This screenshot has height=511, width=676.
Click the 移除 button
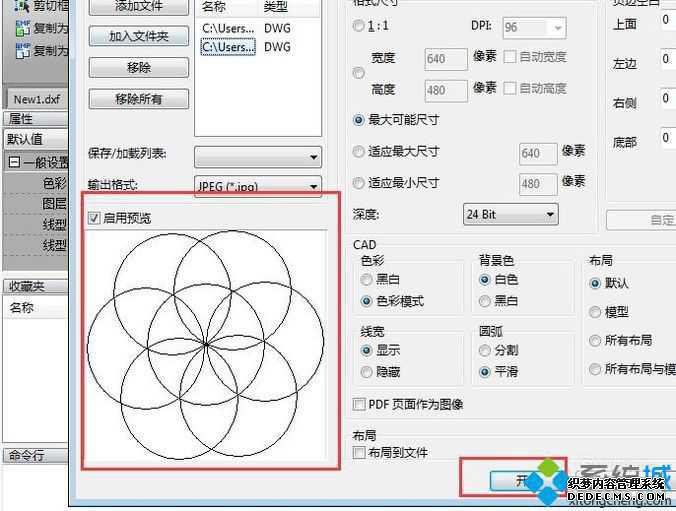pyautogui.click(x=138, y=68)
